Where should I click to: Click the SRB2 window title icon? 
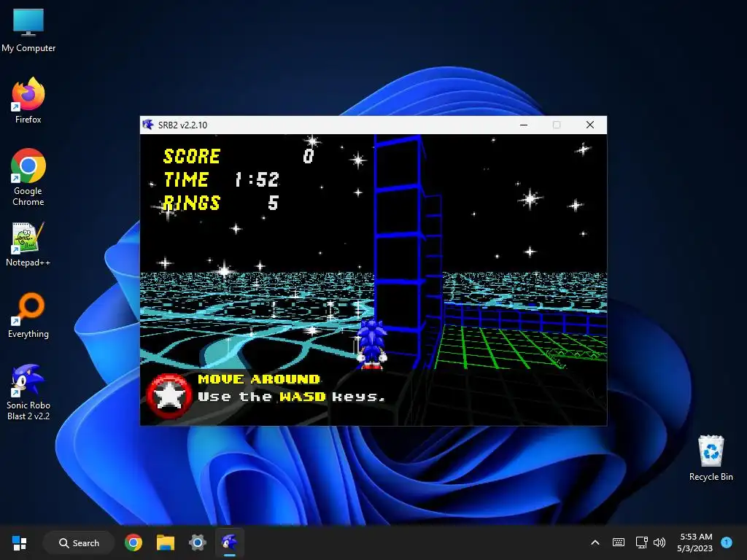pyautogui.click(x=148, y=125)
